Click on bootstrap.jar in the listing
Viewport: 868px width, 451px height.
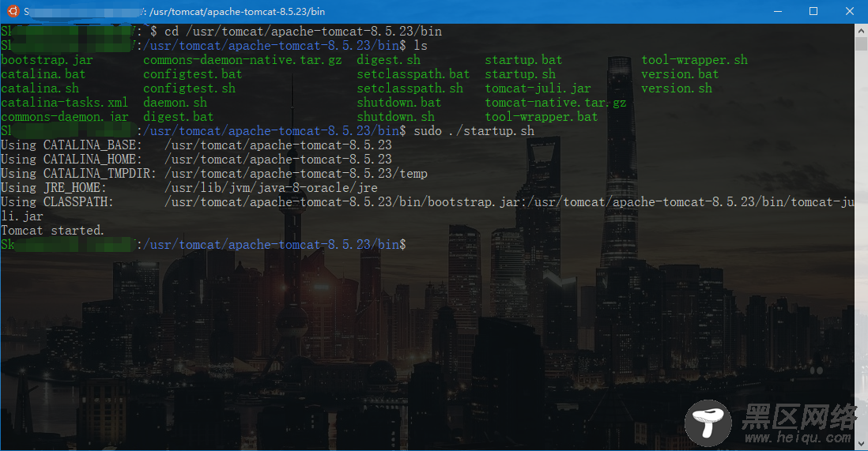[x=47, y=60]
